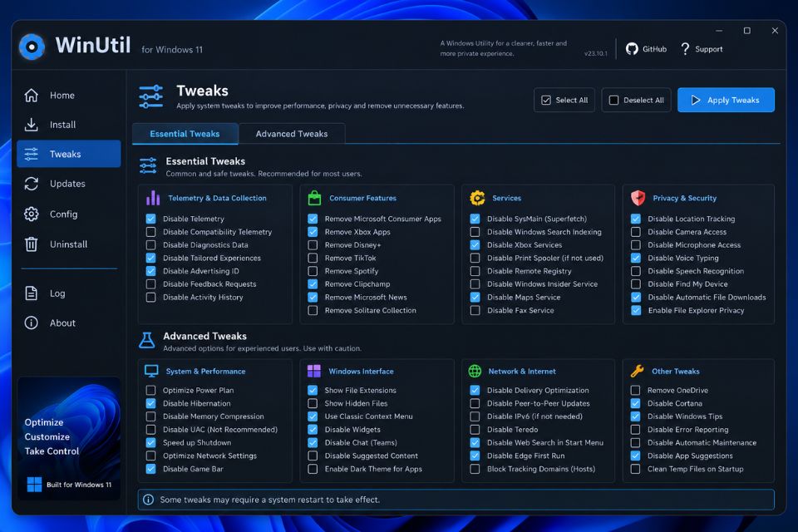798x532 pixels.
Task: Check Disable Camera Access
Action: (636, 232)
